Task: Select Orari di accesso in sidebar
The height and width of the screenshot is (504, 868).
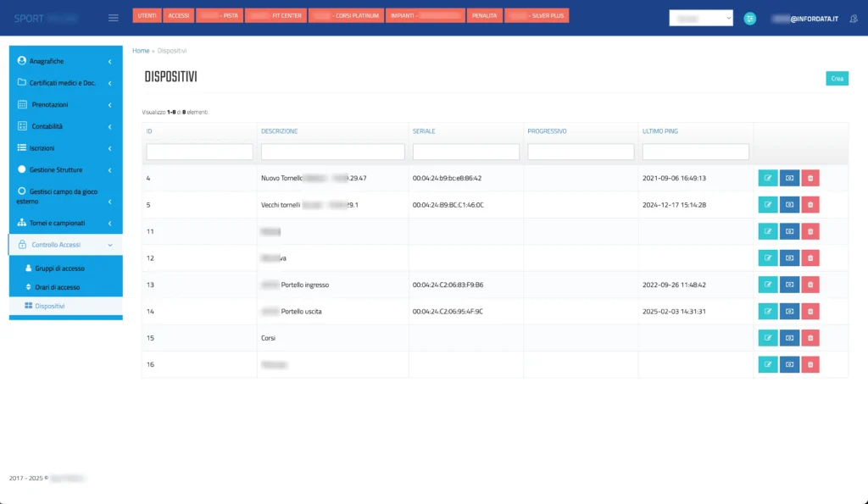Action: (57, 287)
